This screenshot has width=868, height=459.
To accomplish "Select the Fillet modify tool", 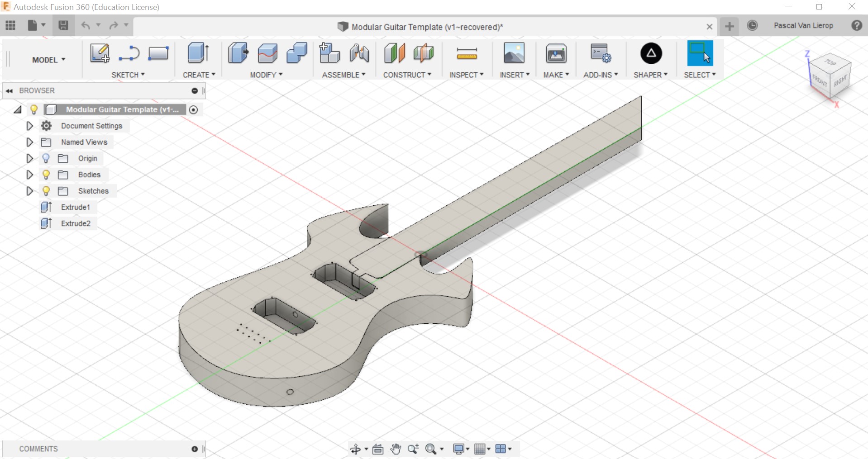I will click(268, 53).
